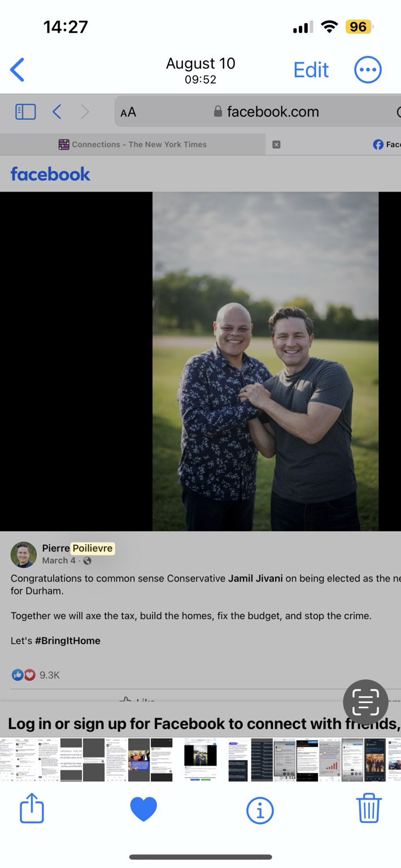Close the tab with x icon
The width and height of the screenshot is (401, 868).
(x=276, y=145)
